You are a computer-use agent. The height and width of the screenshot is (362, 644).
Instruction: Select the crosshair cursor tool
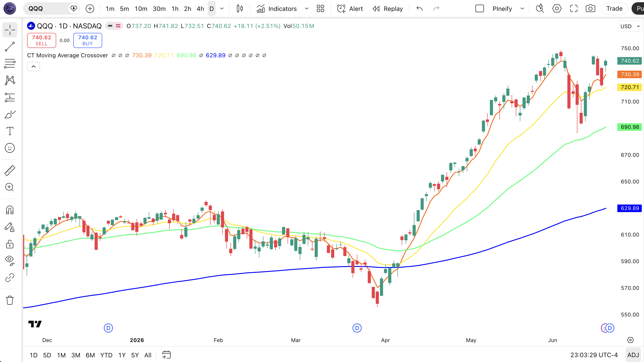10,30
